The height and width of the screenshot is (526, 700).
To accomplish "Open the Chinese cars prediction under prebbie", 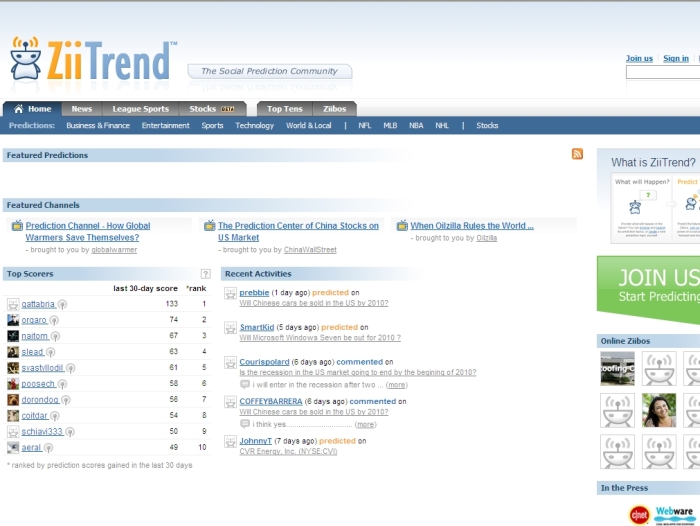I will 313,303.
